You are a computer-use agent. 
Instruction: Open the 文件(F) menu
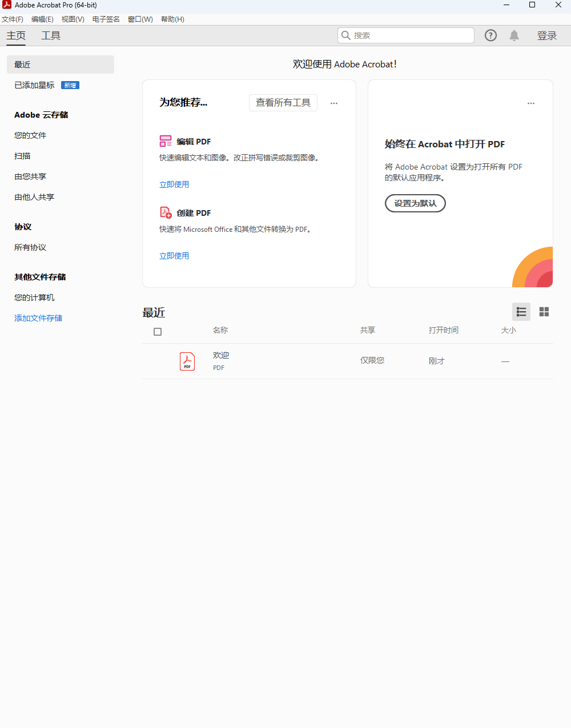click(13, 19)
